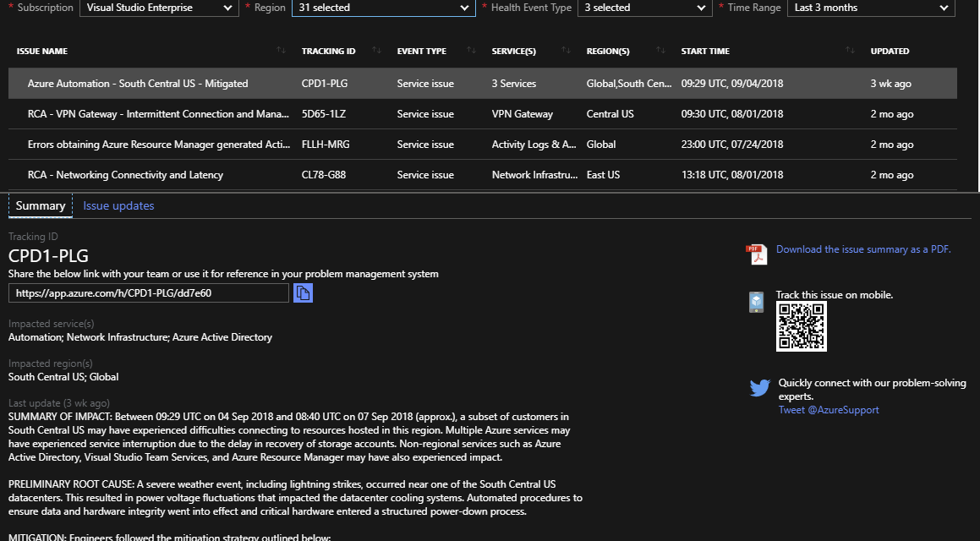This screenshot has width=980, height=541.
Task: Click start time 09:29 UTC, 09/04/2018
Action: (x=732, y=84)
